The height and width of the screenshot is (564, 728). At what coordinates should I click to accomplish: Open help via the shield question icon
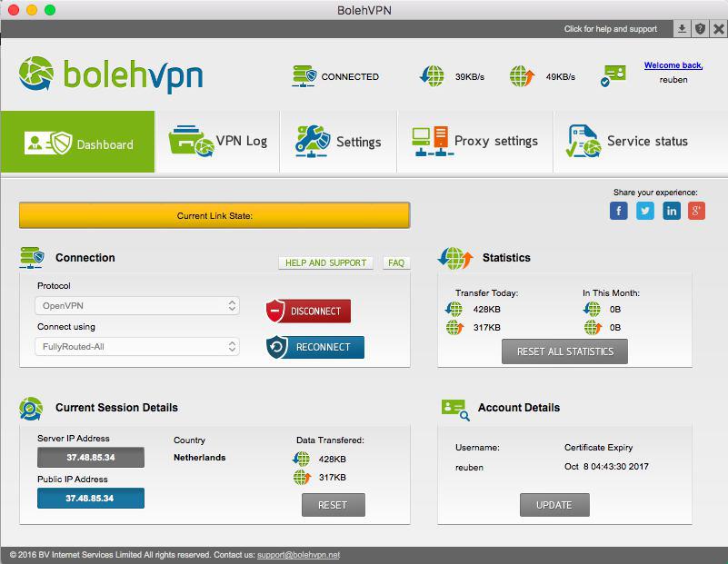click(x=700, y=29)
